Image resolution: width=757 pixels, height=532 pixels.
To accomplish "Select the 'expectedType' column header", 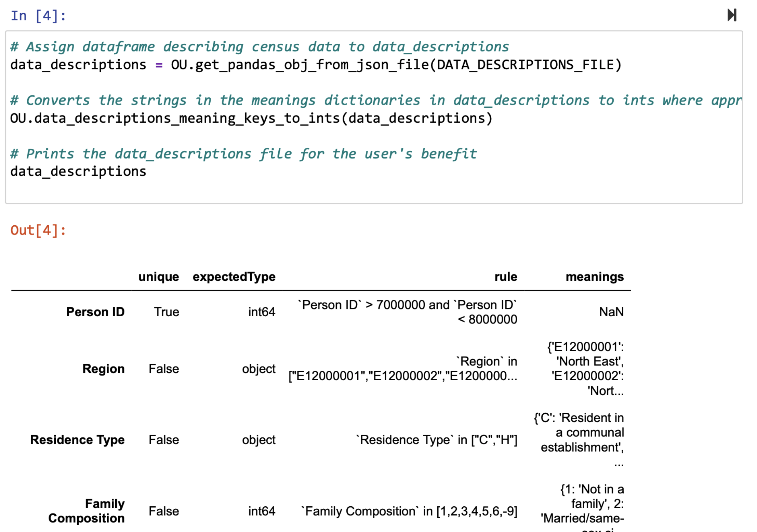I will pos(234,277).
